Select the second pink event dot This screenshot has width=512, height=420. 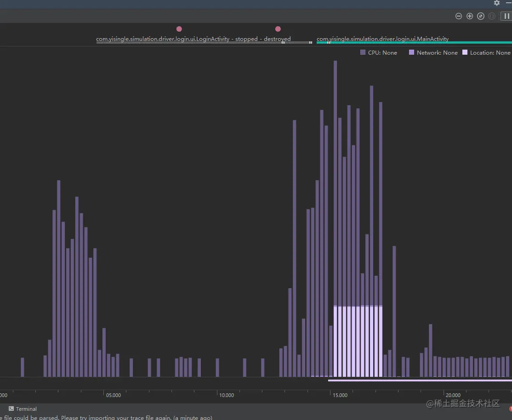278,29
